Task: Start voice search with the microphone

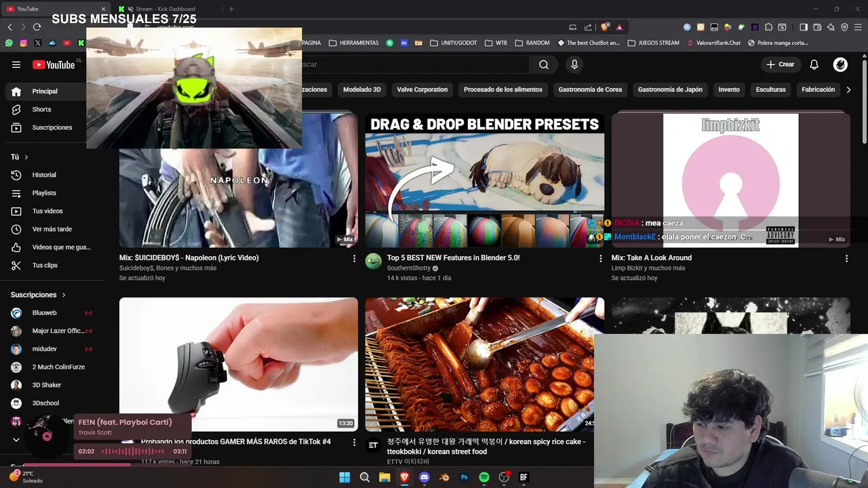Action: coord(574,64)
